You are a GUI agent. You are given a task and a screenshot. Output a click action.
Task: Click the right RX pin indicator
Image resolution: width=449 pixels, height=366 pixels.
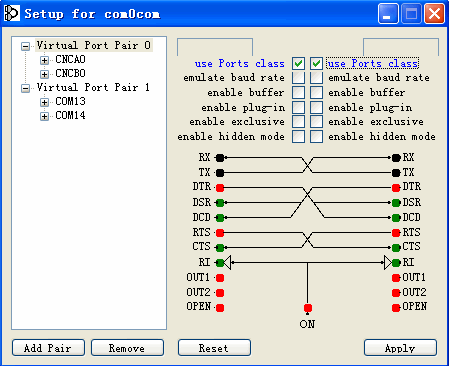(396, 158)
